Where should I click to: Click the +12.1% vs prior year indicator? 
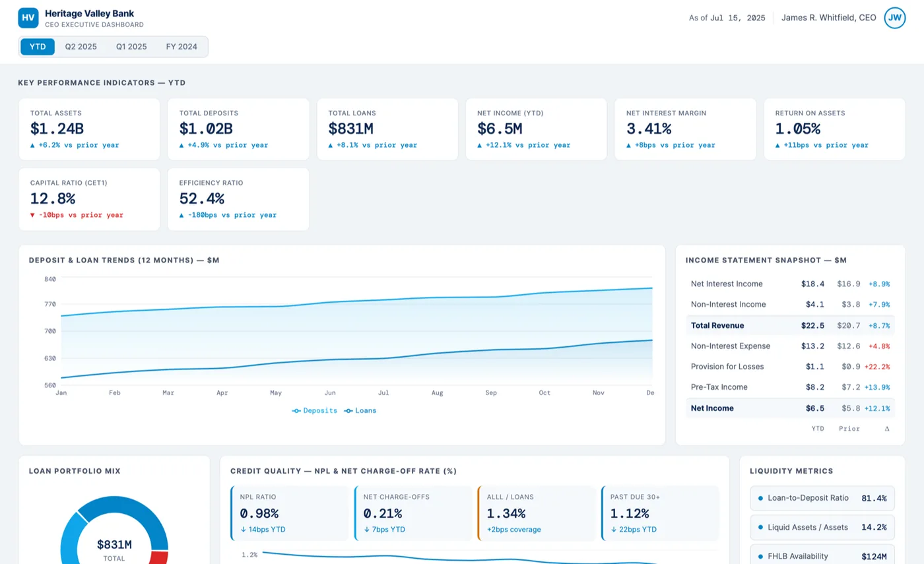[x=523, y=145]
